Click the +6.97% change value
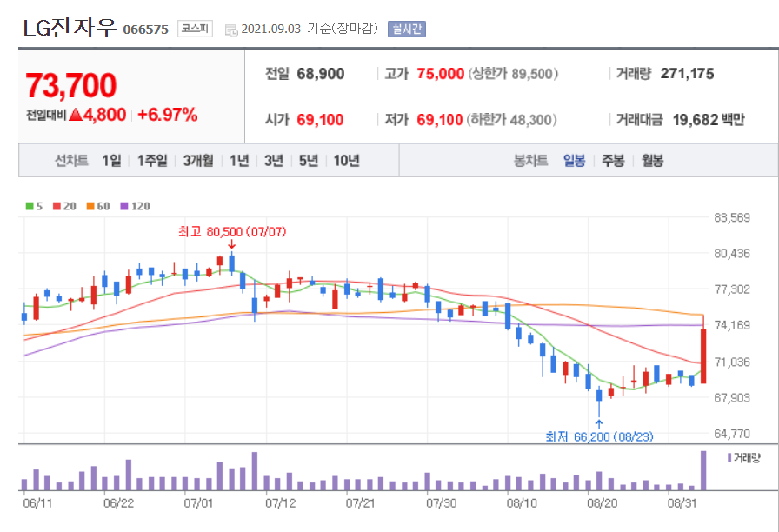Viewport: 779px width, 532px height. [168, 115]
